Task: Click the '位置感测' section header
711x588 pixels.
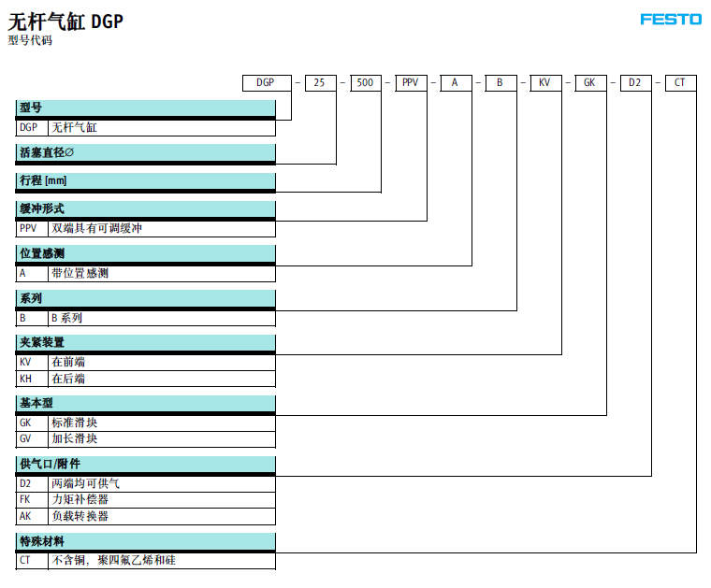Action: point(146,253)
